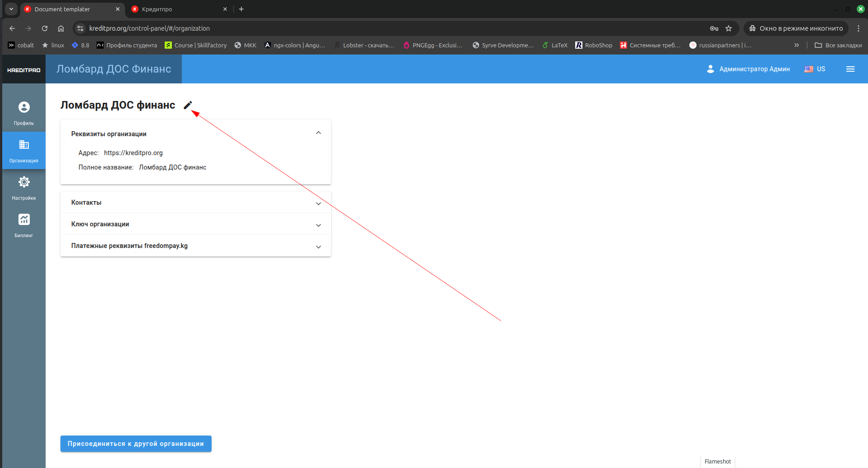Click Присоединиться к другой организации button
Image resolution: width=868 pixels, height=468 pixels.
136,444
